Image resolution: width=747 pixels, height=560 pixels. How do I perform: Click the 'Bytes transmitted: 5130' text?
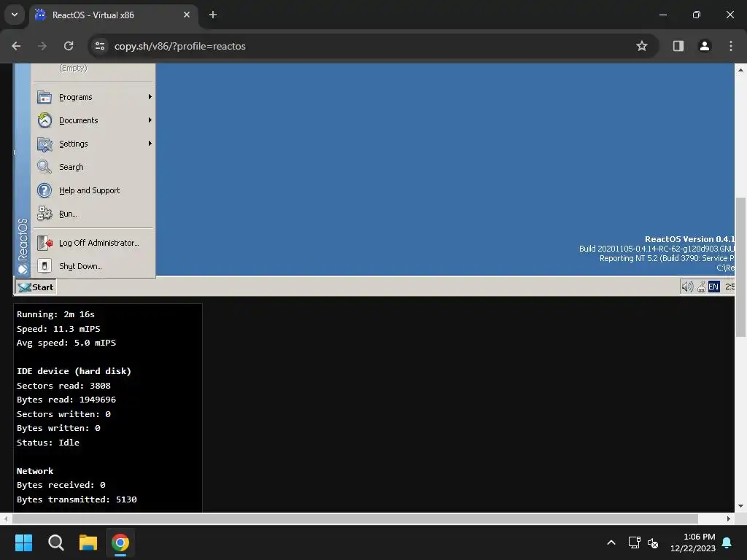click(x=77, y=499)
